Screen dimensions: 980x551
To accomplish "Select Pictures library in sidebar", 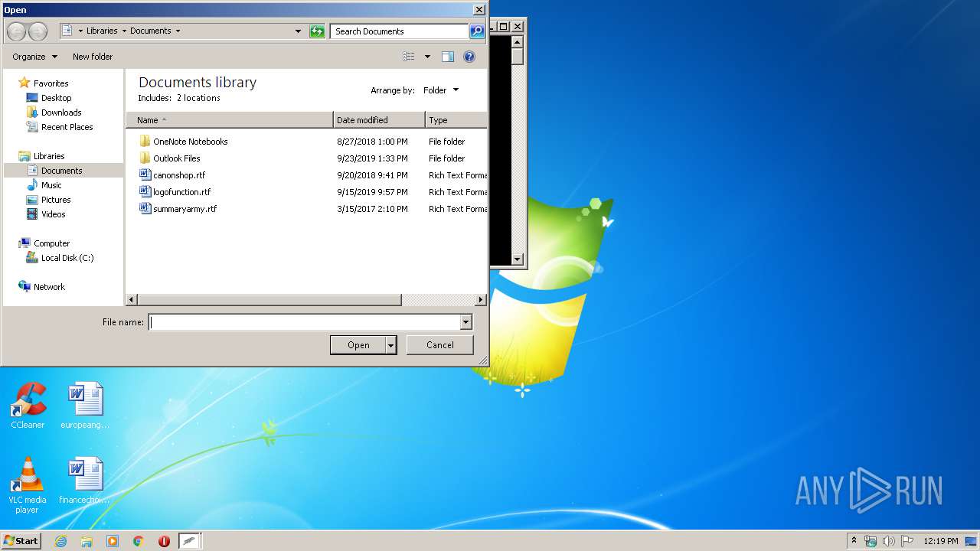I will point(56,200).
